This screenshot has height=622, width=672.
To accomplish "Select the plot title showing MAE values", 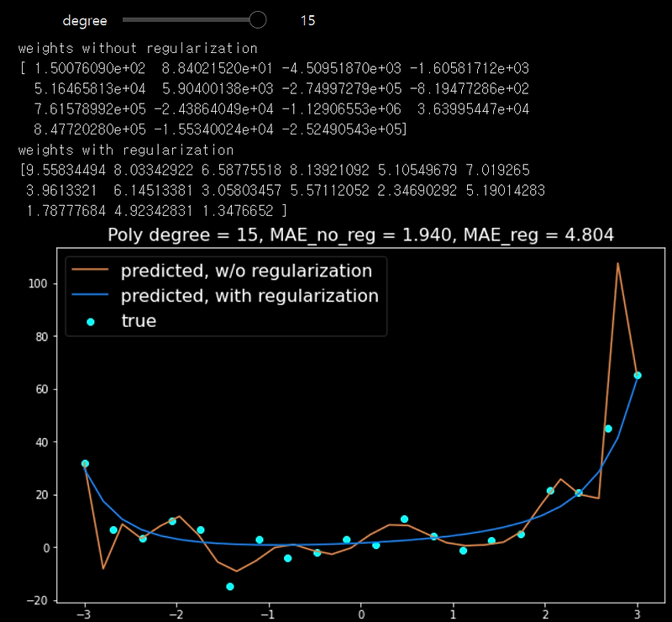I will click(360, 235).
